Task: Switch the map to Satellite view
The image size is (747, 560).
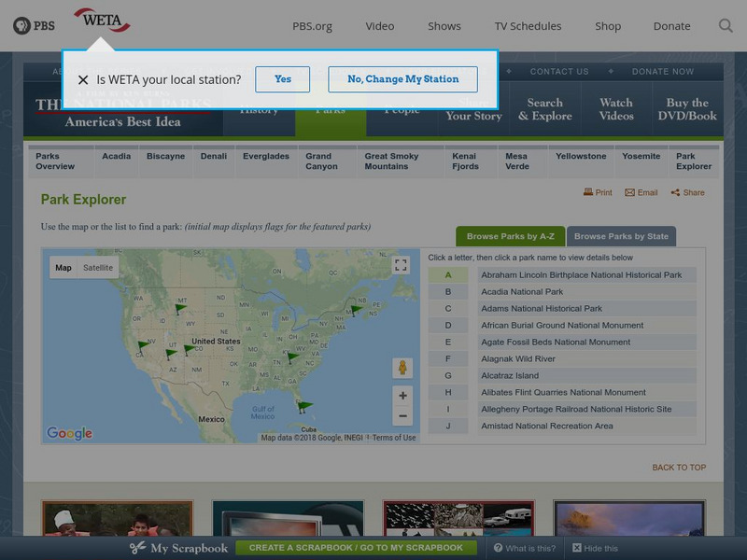Action: [98, 266]
